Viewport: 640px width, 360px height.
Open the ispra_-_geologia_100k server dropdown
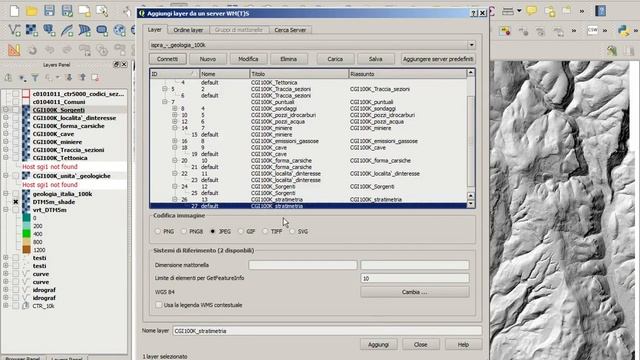(471, 45)
